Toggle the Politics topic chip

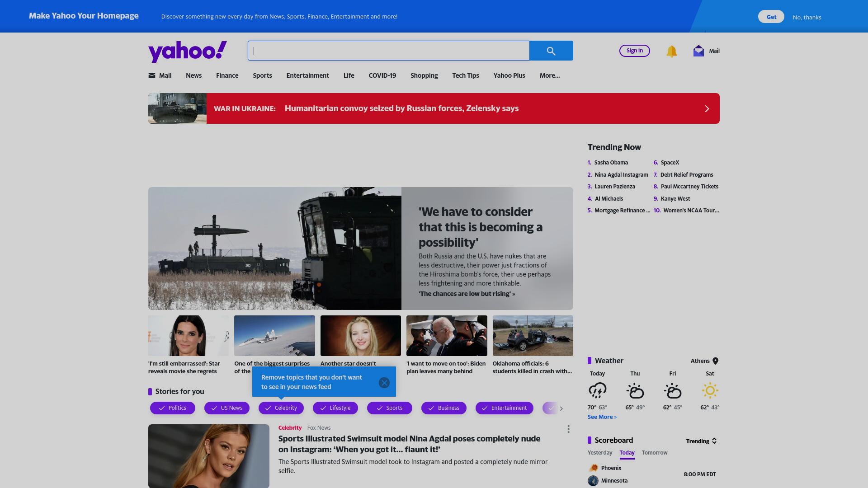point(173,408)
